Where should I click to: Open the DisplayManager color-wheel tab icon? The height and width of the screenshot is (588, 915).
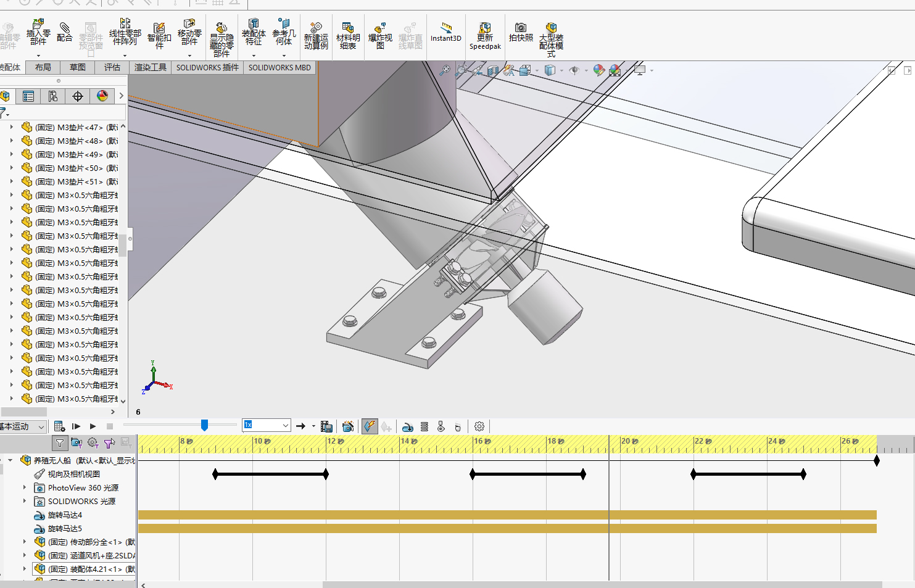click(x=102, y=96)
